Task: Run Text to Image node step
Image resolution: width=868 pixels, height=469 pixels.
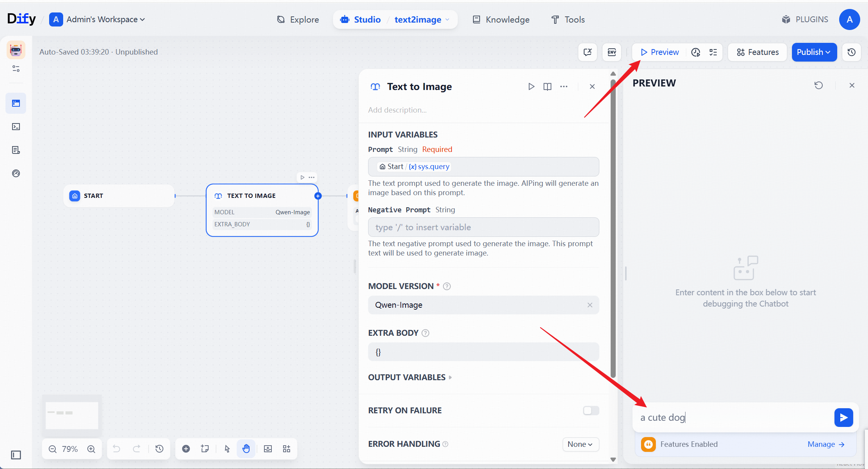Action: click(531, 86)
